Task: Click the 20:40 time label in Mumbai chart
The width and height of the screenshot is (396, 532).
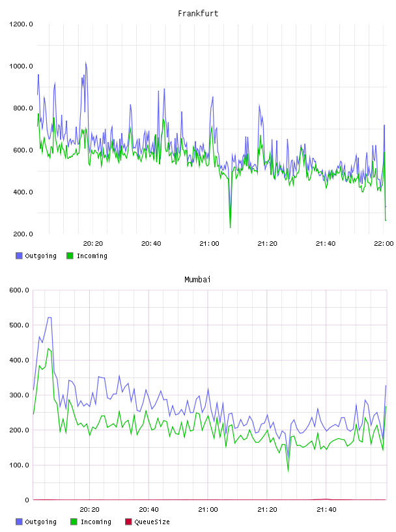Action: tap(148, 510)
